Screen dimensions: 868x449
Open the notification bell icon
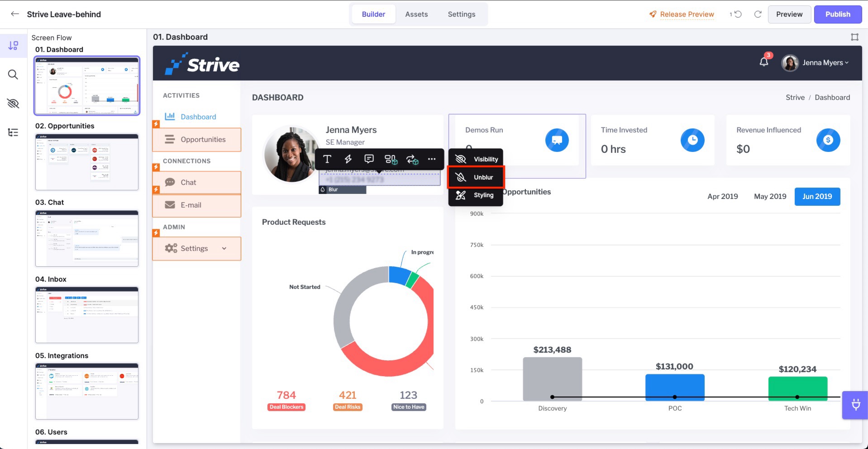(x=764, y=62)
